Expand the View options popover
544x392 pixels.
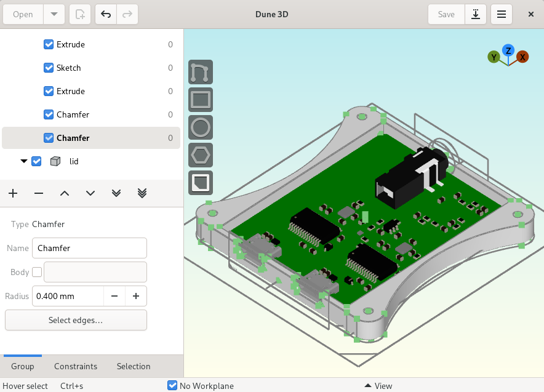(378, 386)
